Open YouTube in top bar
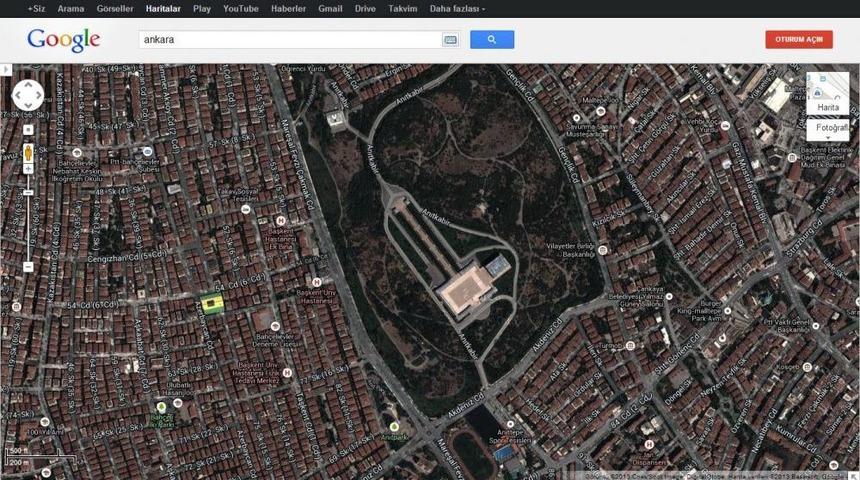860x480 pixels. coord(241,9)
